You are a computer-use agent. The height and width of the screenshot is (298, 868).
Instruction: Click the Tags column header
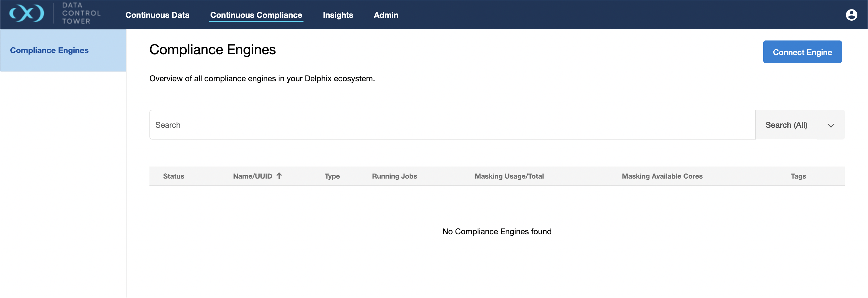798,176
